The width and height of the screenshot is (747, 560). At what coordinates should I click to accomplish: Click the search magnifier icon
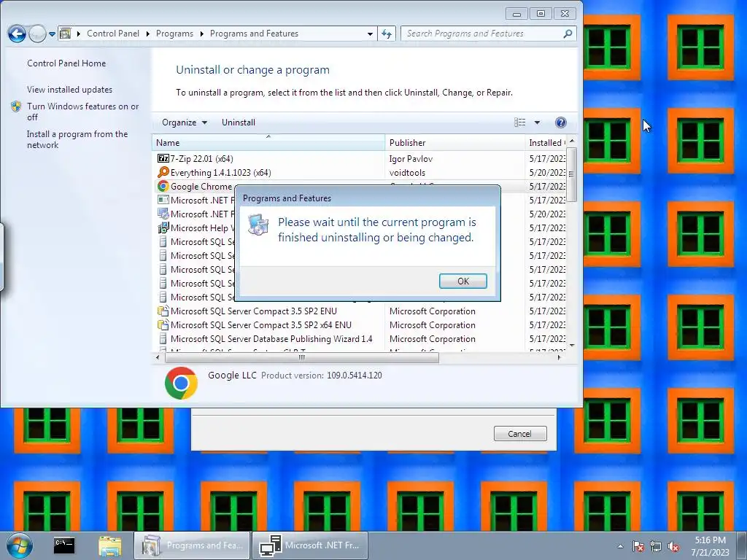pyautogui.click(x=568, y=34)
